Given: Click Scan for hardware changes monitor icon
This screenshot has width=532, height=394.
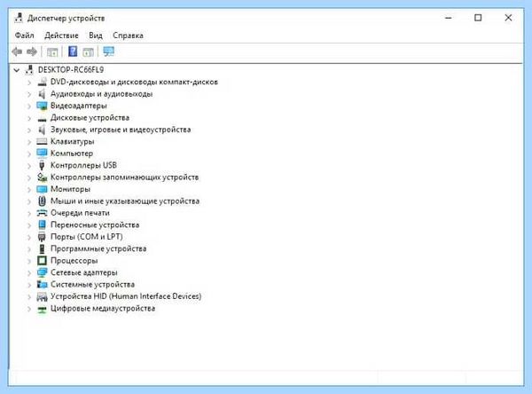Looking at the screenshot, I should point(109,51).
